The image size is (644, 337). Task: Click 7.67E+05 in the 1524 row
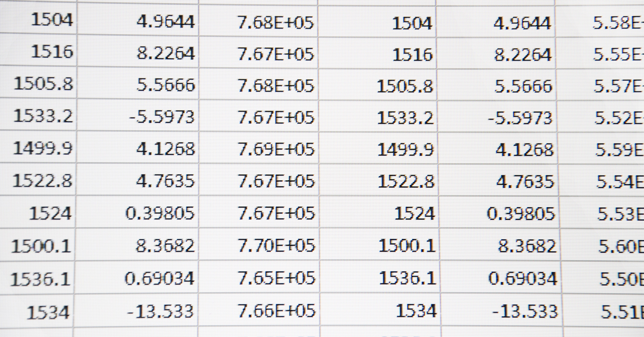276,213
